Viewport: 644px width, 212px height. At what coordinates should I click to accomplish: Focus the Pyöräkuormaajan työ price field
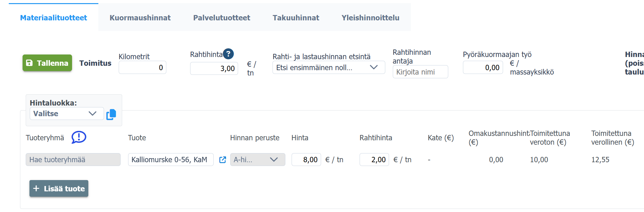[x=483, y=68]
